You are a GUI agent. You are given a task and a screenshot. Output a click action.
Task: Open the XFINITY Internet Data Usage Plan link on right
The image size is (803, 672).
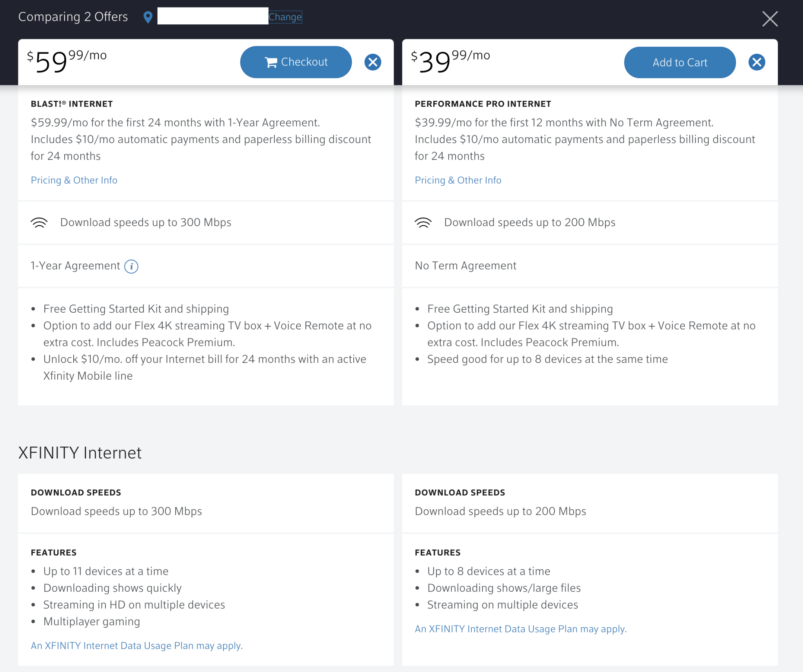click(521, 629)
